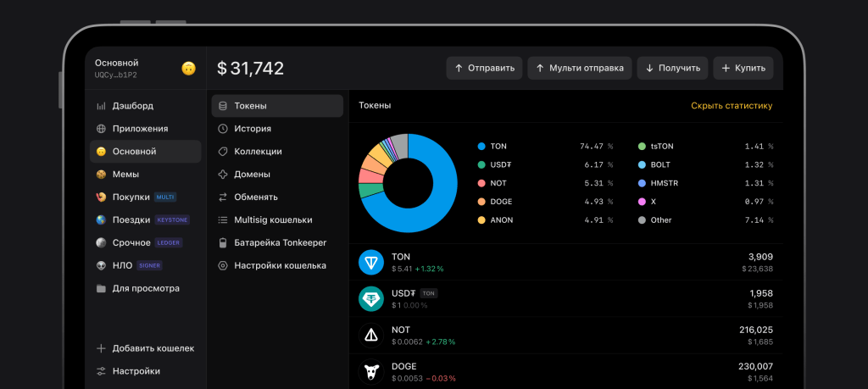Select the Мемы wallet
Screen dimensions: 868x389
[146, 175]
